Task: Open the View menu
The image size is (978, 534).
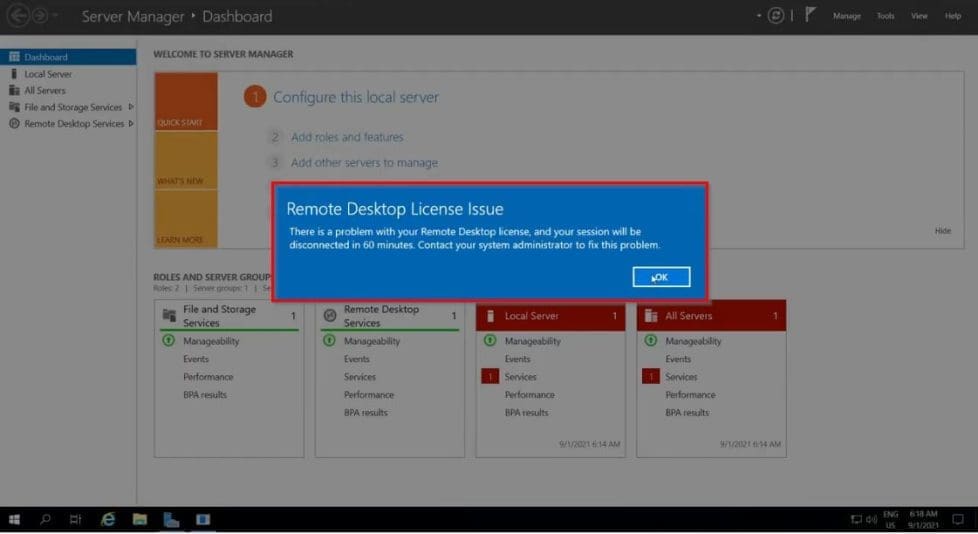Action: click(919, 16)
